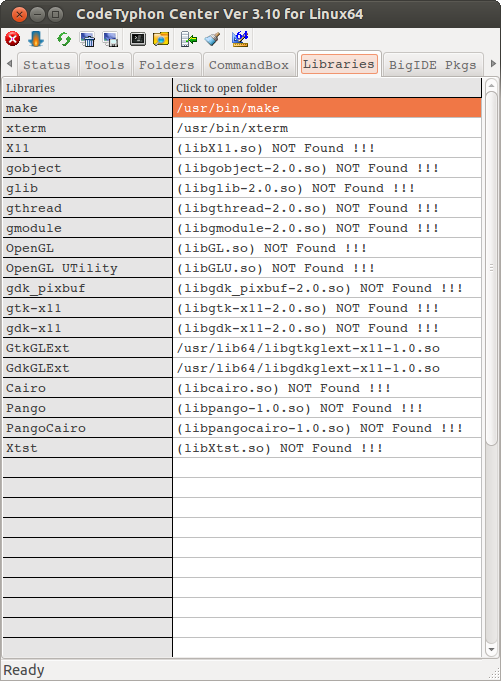
Task: Show more tabs with right tab arrow
Action: point(493,63)
